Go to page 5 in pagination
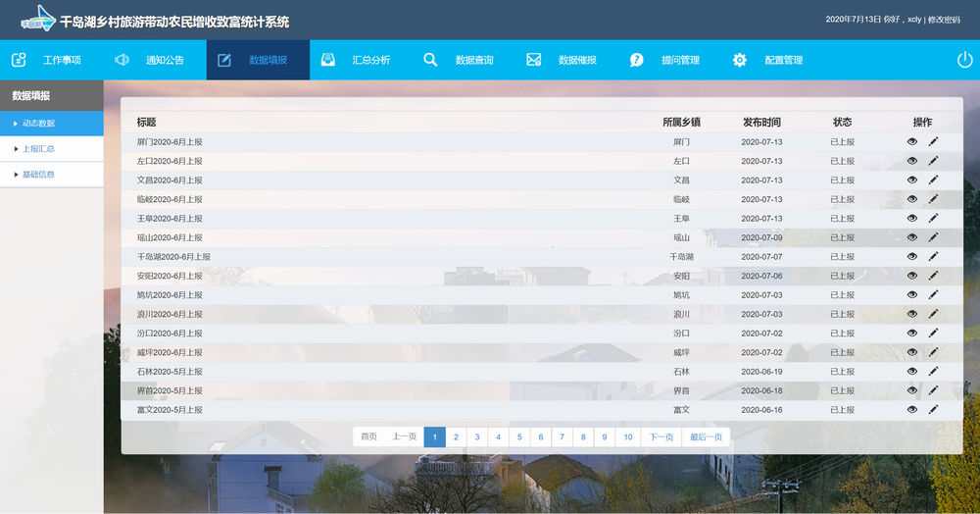 [x=519, y=437]
